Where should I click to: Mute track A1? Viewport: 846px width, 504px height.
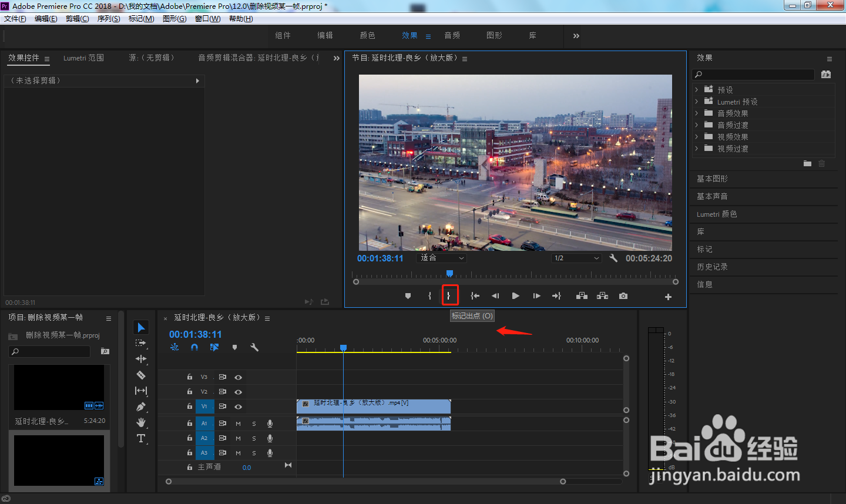pyautogui.click(x=238, y=424)
